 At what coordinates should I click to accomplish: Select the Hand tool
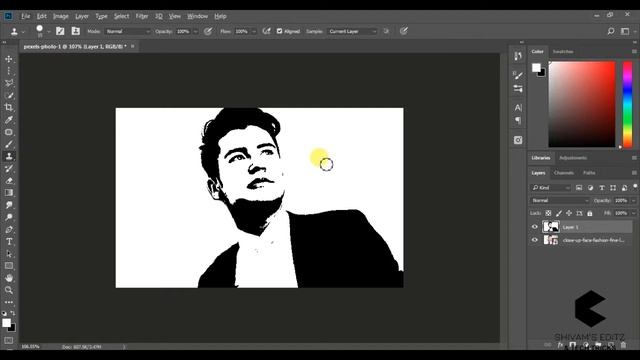tap(9, 278)
